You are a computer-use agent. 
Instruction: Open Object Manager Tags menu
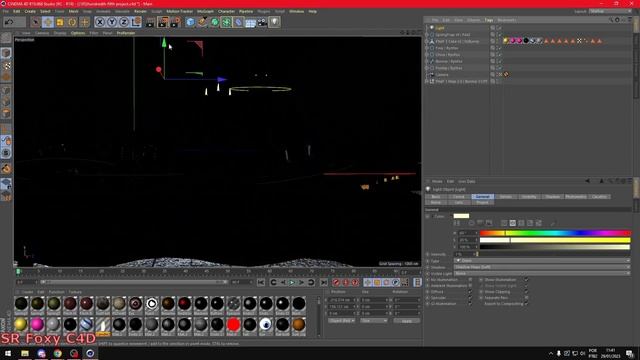tap(489, 20)
